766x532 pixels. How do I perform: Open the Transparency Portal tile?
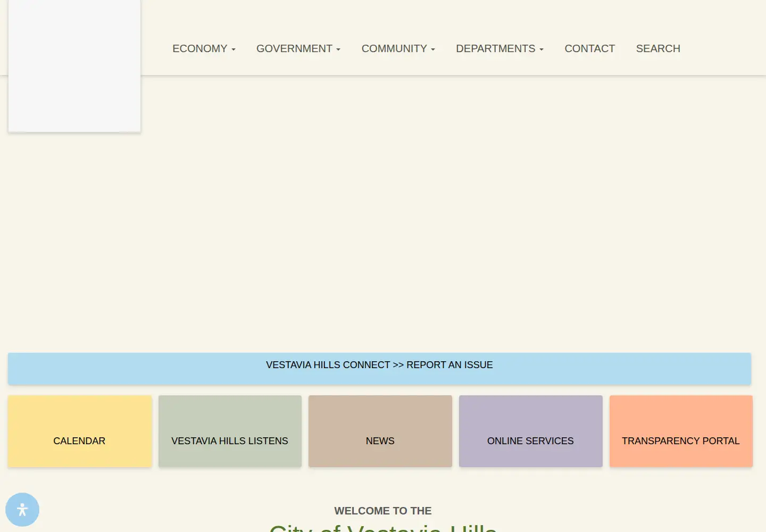coord(681,431)
